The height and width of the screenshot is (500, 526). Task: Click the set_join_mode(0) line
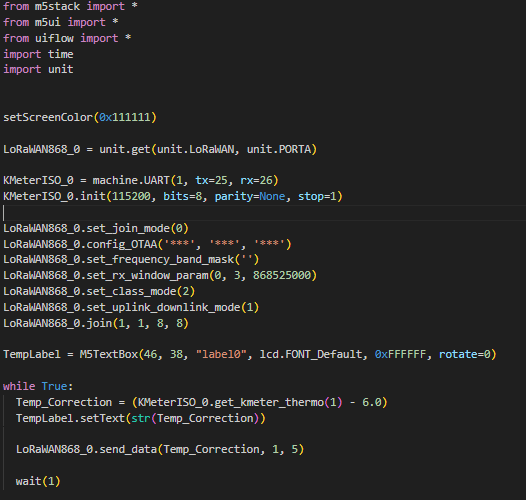point(96,228)
